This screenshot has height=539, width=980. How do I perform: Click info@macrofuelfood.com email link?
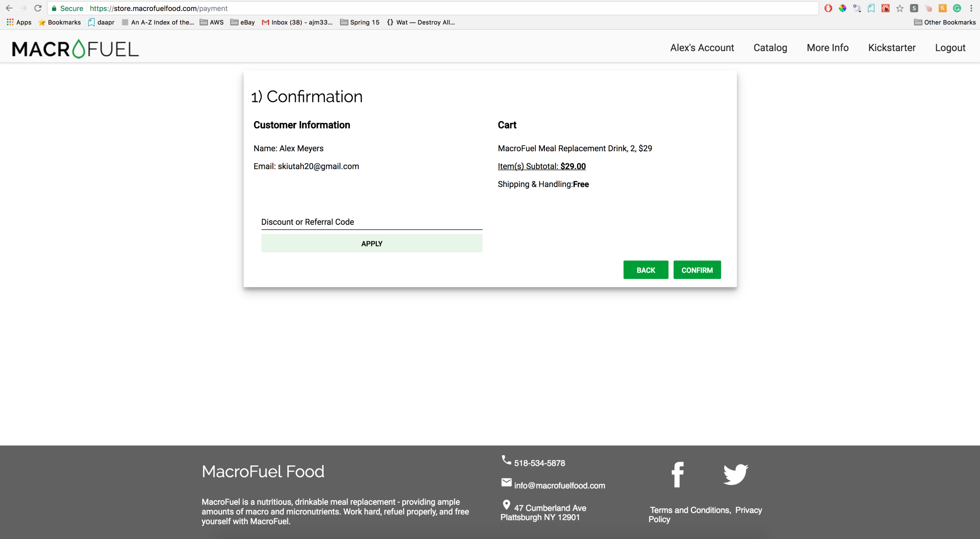[559, 485]
